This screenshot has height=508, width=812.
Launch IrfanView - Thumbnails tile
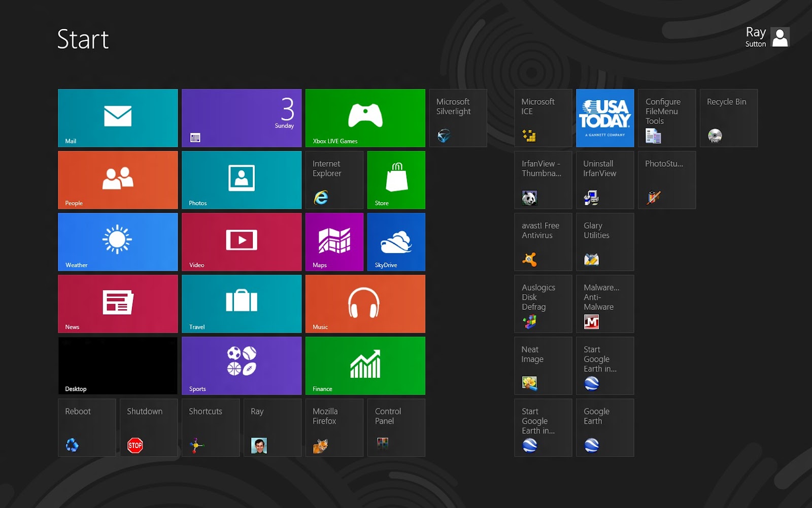[544, 180]
